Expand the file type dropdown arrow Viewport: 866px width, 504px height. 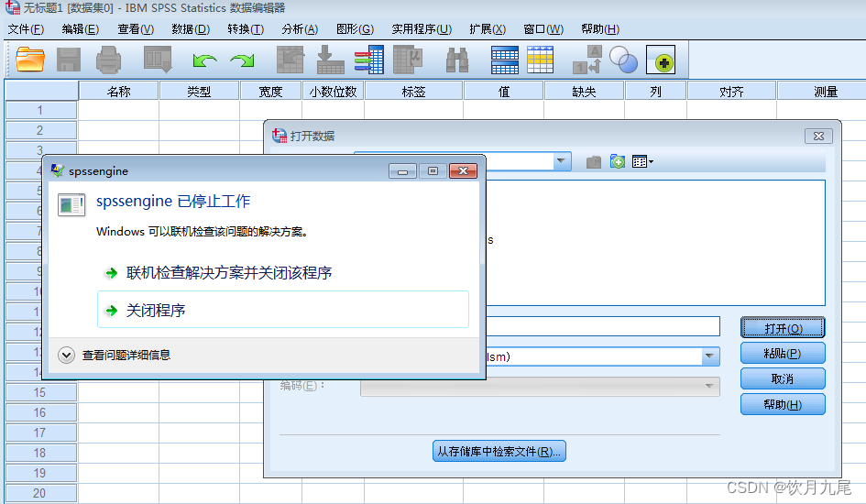click(710, 356)
